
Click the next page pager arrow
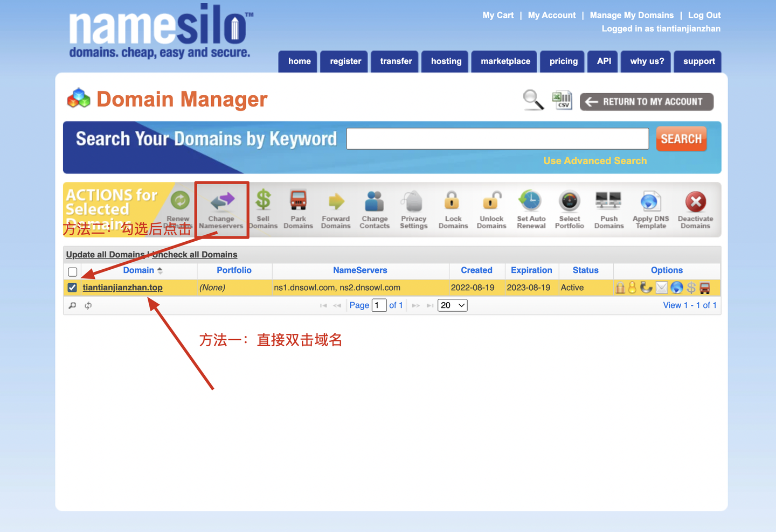click(416, 305)
